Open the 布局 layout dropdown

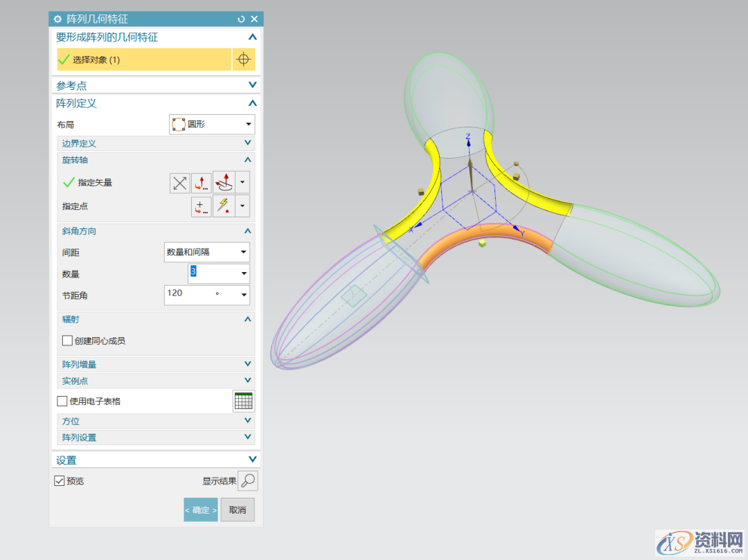coord(212,125)
